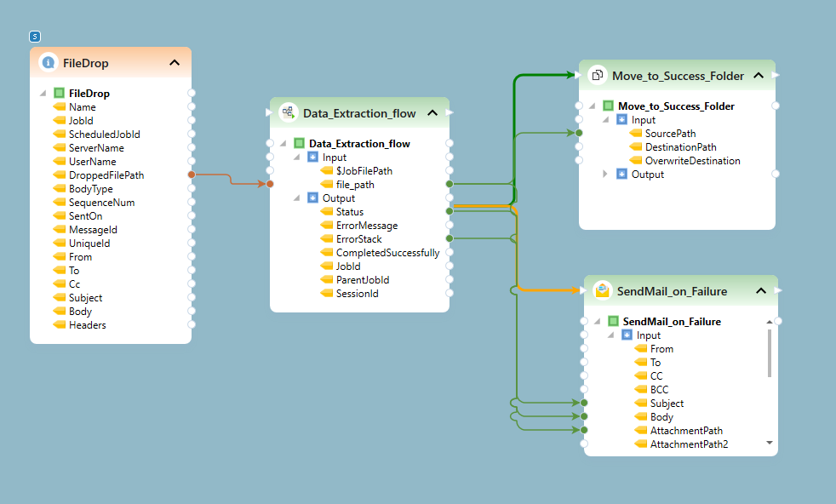Collapse Input group in SendMail_on_Failure tree

(x=610, y=335)
